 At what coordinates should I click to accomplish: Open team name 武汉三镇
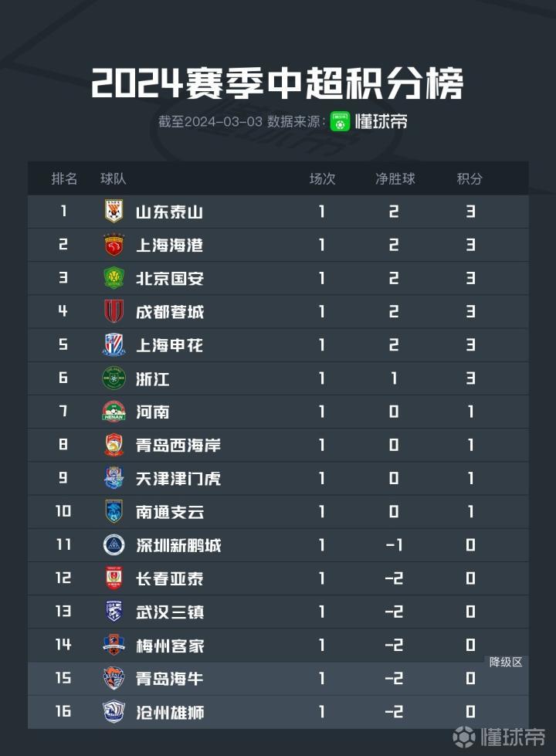(x=169, y=612)
